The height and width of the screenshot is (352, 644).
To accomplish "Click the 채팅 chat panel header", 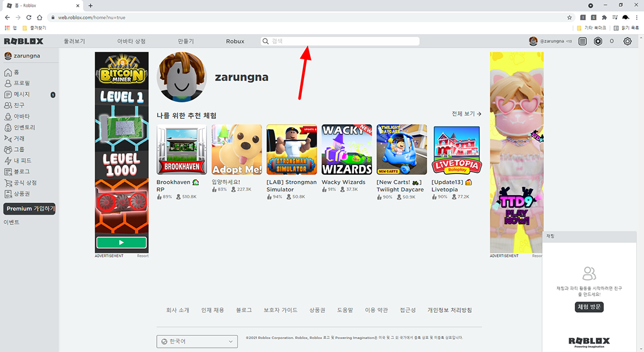I will coord(589,236).
